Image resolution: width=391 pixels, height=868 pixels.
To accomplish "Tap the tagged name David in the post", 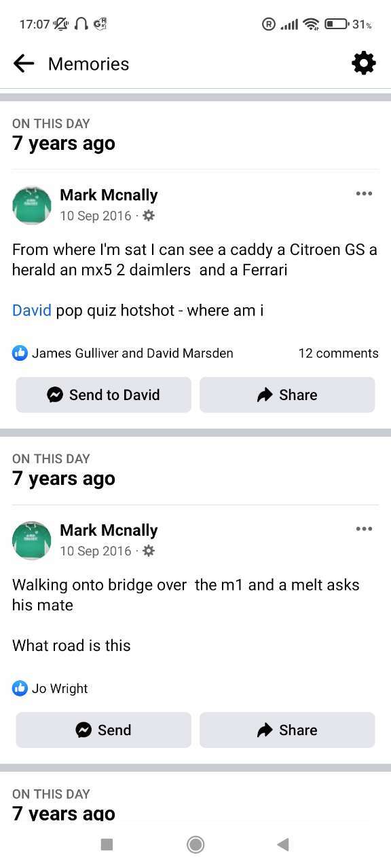I will tap(32, 311).
